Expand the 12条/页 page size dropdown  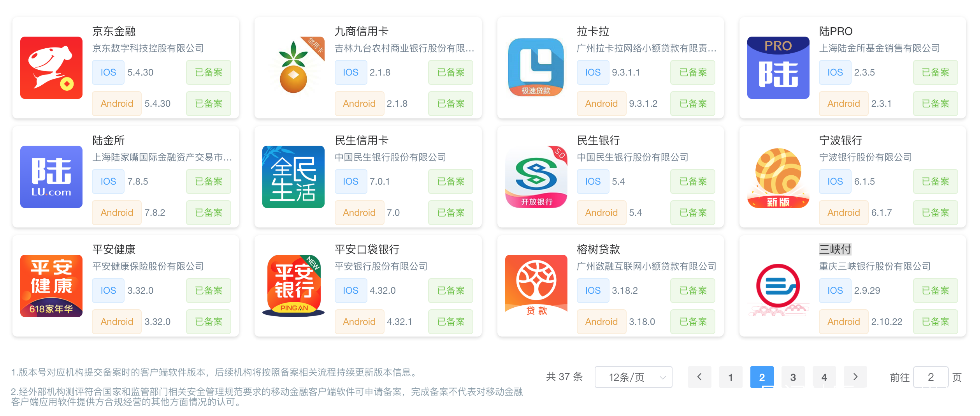tap(633, 377)
